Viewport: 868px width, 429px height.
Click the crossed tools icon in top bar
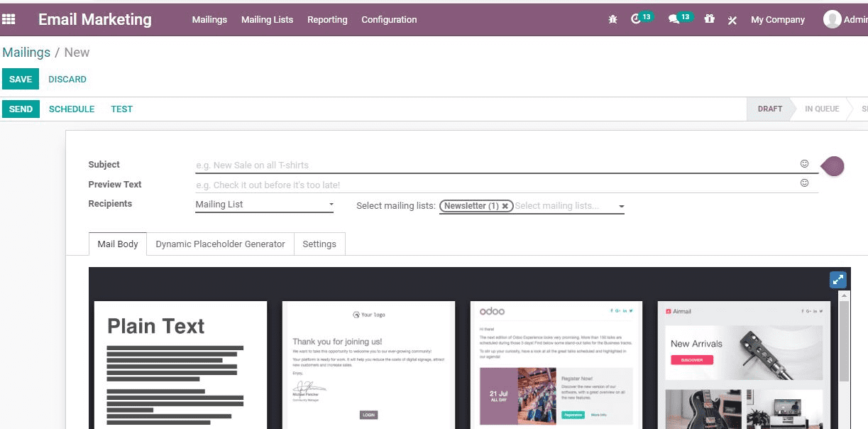732,20
